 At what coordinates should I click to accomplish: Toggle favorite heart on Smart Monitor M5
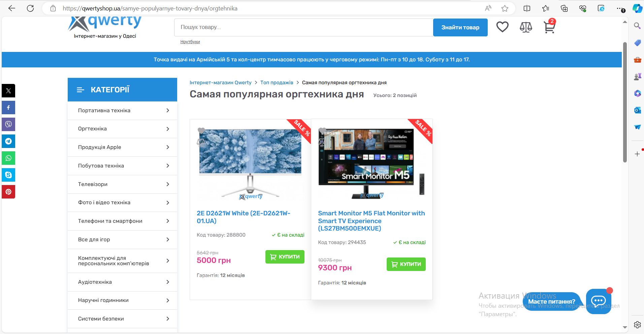[322, 131]
